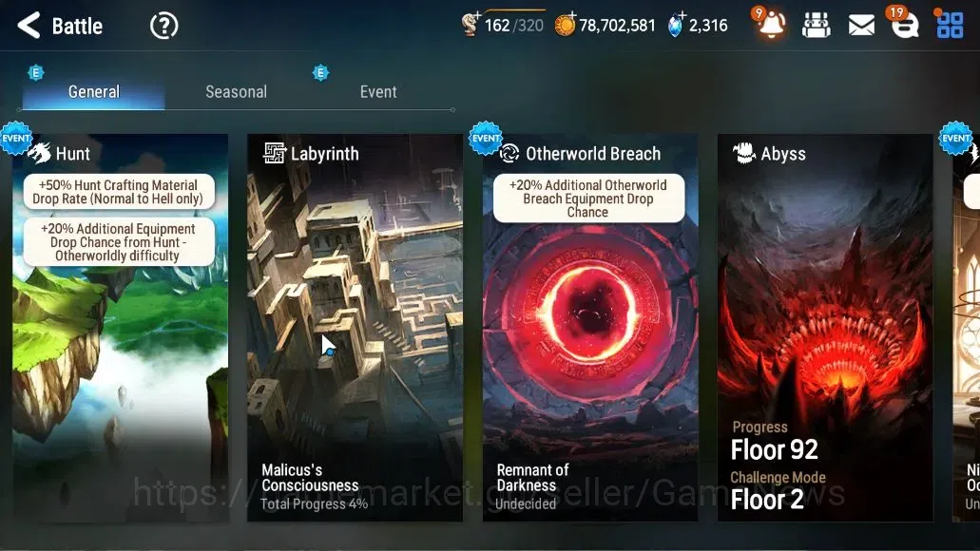The height and width of the screenshot is (551, 980).
Task: Open the partially visible card at right edge
Action: (x=967, y=328)
